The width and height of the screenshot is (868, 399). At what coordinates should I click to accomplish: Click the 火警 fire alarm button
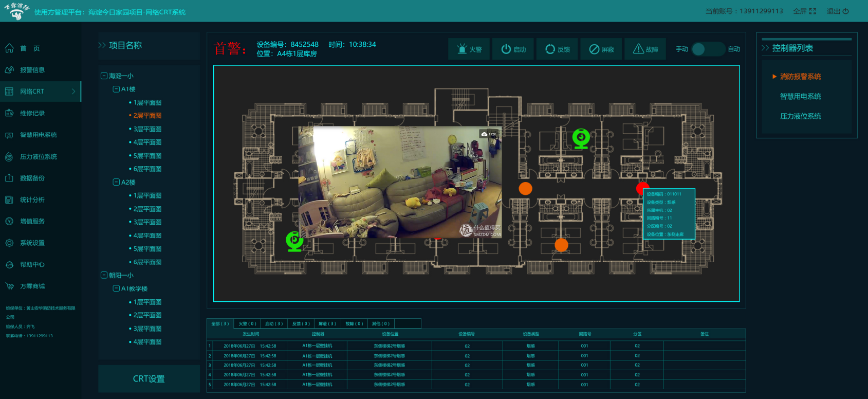click(469, 49)
